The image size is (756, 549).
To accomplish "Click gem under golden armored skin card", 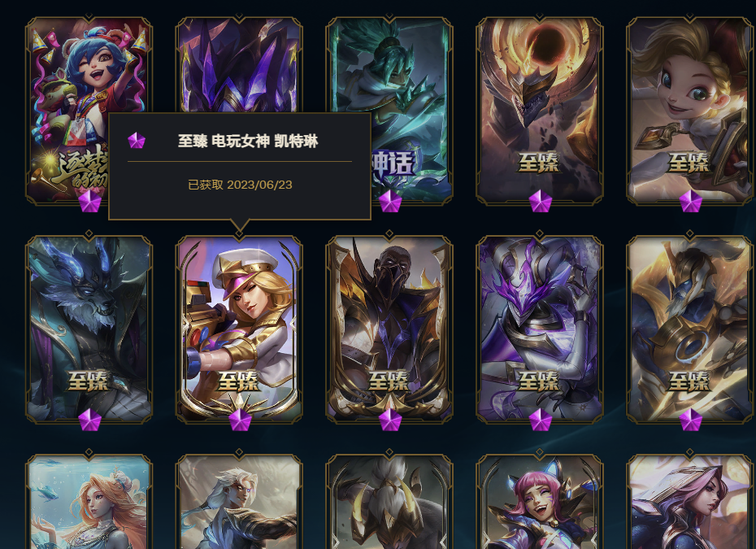I will click(x=691, y=420).
